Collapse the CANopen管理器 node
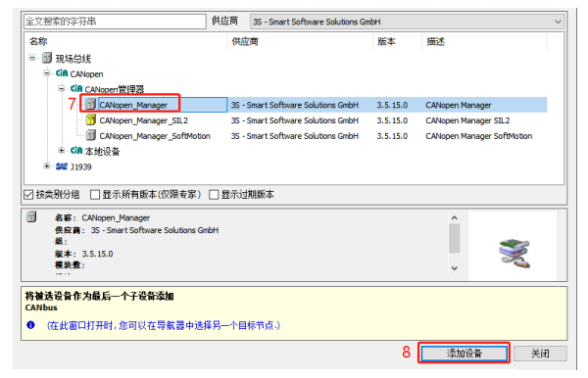588x378 pixels. 62,89
